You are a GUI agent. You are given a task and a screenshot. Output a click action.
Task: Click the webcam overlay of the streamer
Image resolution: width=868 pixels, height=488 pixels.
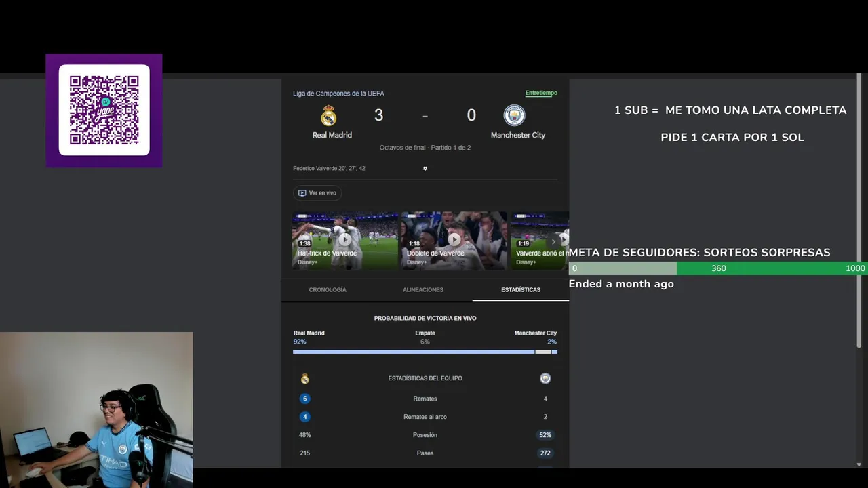[x=96, y=409]
